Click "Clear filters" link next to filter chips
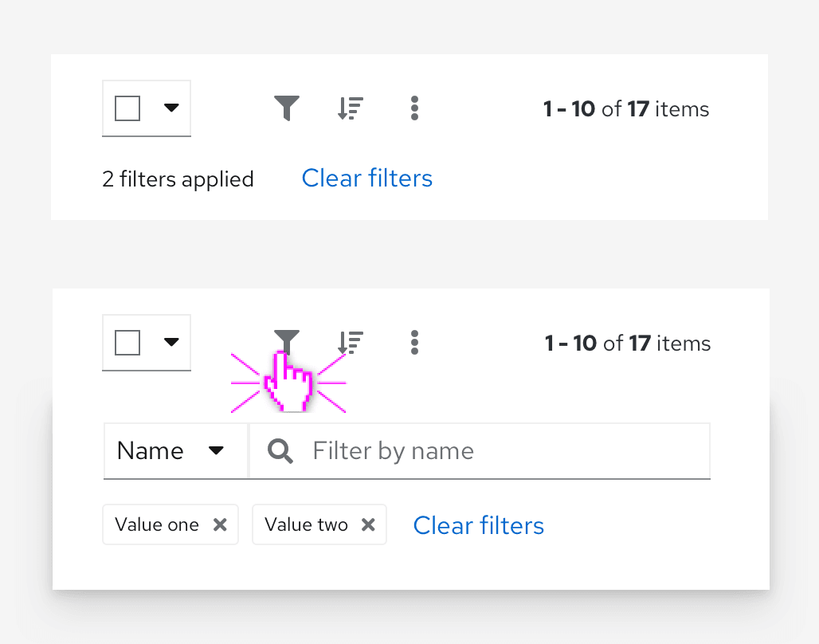 [478, 525]
